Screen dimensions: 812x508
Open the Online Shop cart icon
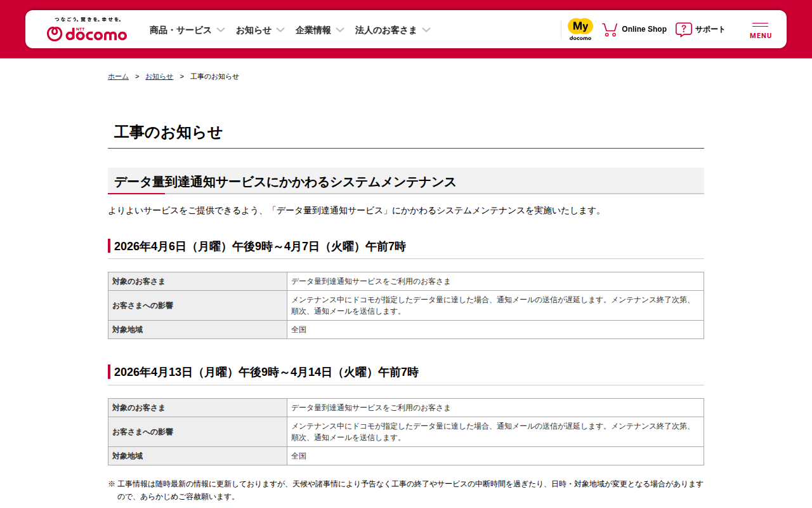610,29
